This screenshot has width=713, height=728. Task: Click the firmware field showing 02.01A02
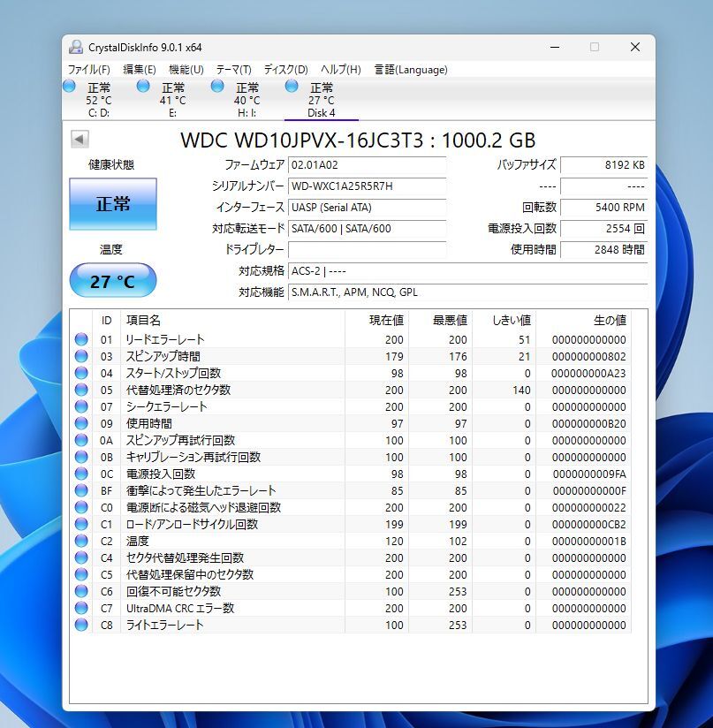pyautogui.click(x=368, y=165)
